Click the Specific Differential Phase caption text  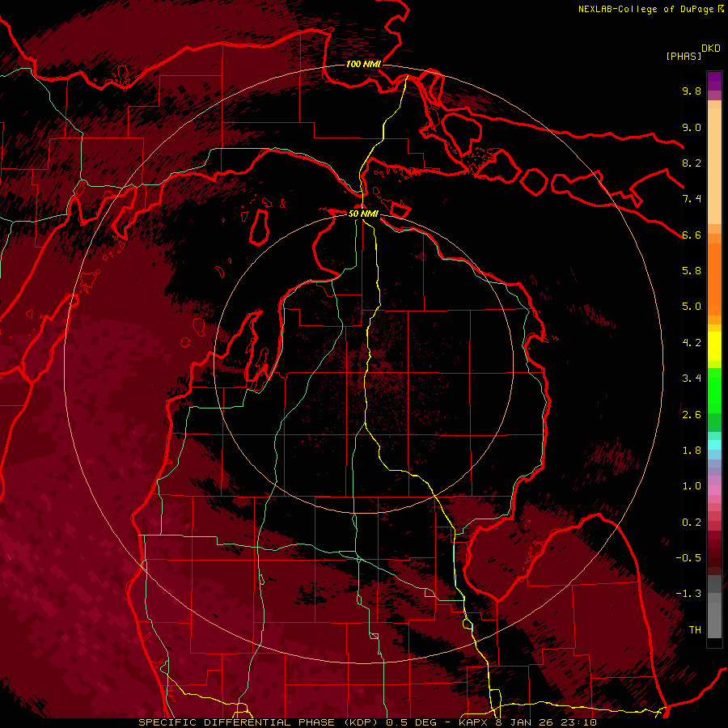367,722
